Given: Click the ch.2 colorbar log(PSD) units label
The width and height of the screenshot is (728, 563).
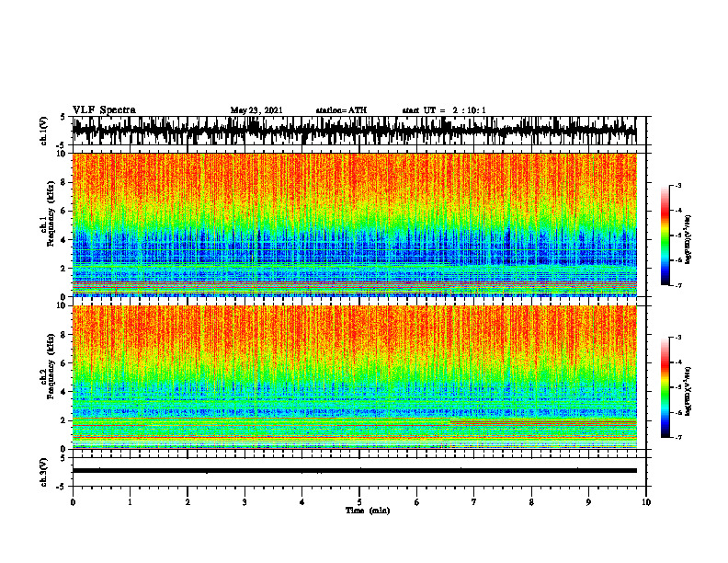Looking at the screenshot, I should [x=688, y=392].
